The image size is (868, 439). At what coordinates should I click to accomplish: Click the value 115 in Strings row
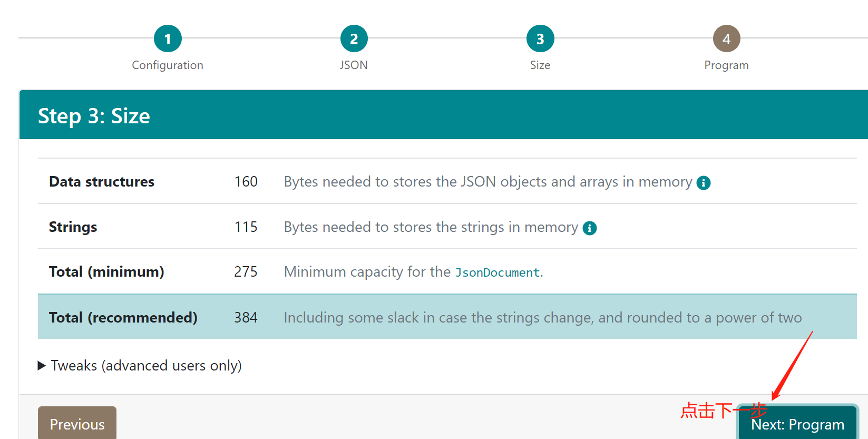coord(246,227)
